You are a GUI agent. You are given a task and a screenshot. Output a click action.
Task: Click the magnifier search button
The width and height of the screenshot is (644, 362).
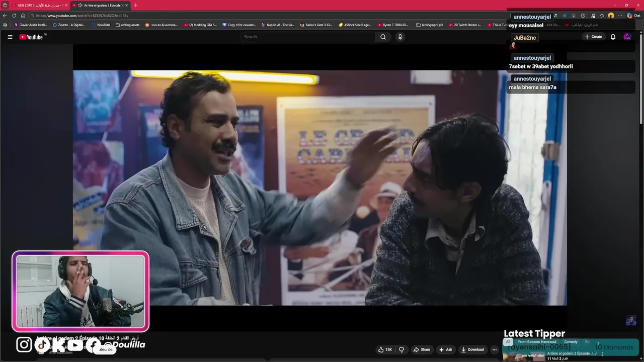pyautogui.click(x=383, y=37)
